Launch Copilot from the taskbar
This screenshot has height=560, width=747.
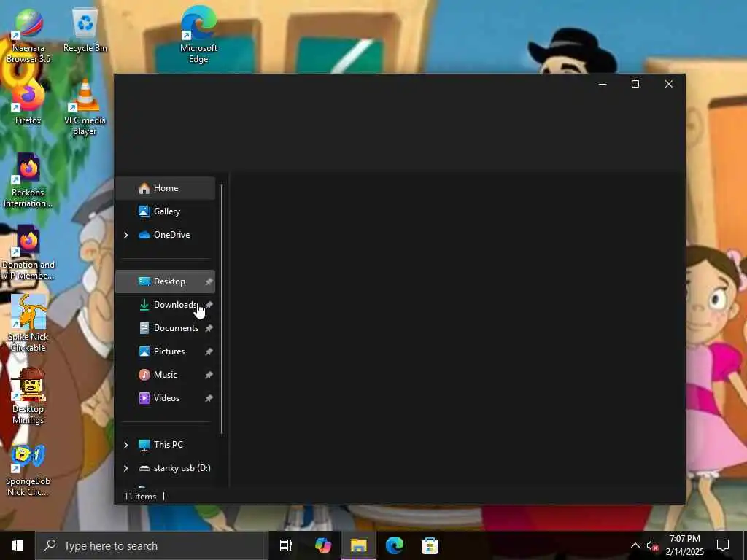coord(323,545)
